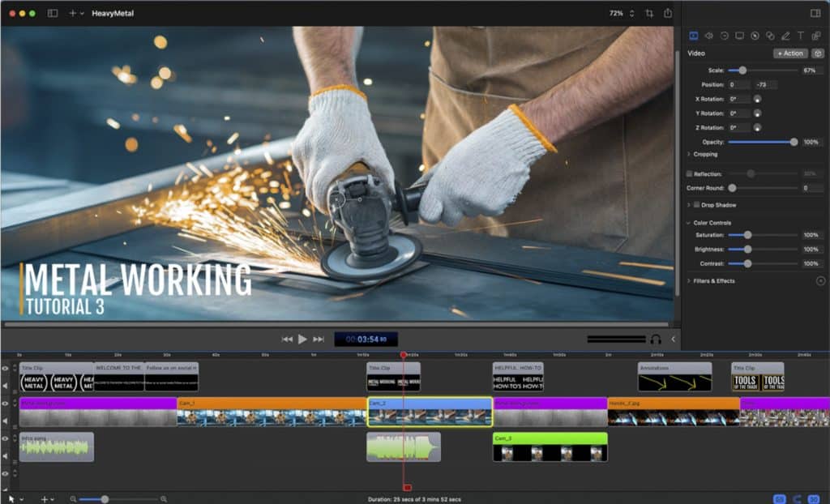Mute the third track speaker icon

(6, 456)
